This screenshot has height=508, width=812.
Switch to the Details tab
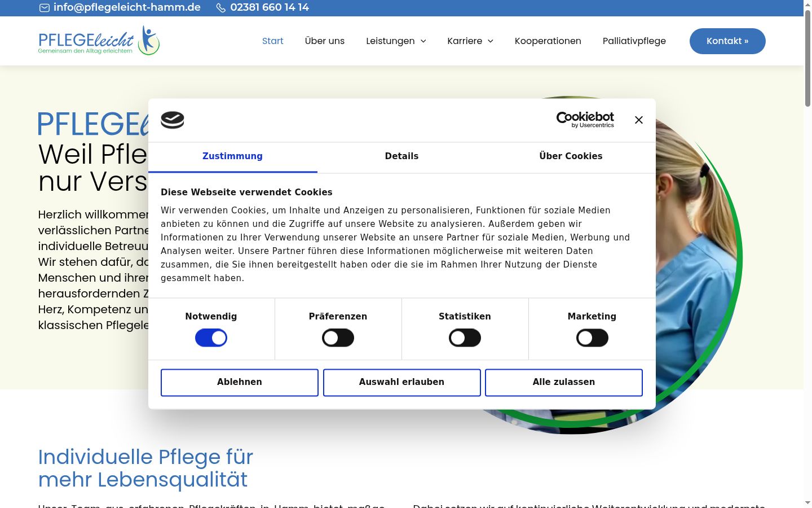401,156
